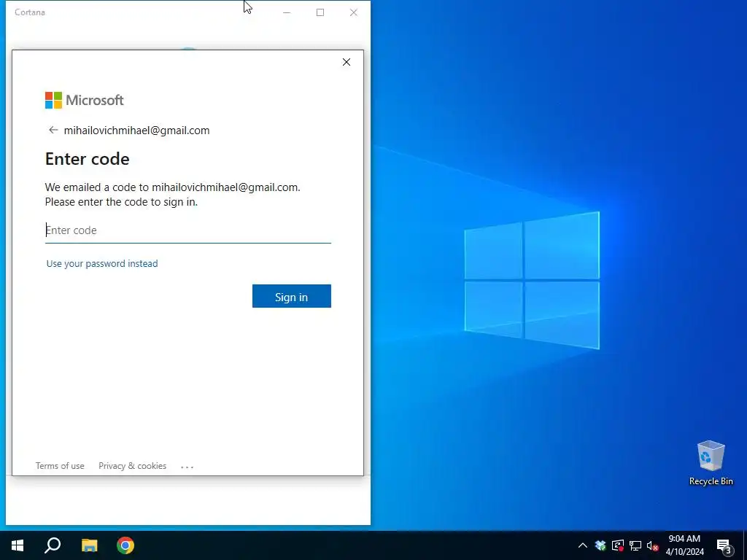
Task: Click the Sign in button
Action: pyautogui.click(x=292, y=296)
